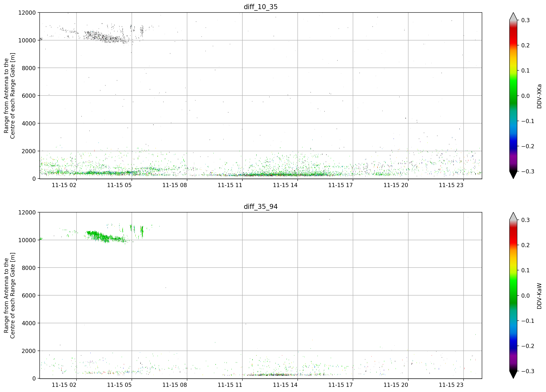Click the 0.2 tick on DDV-XKa colorbar

click(526, 46)
